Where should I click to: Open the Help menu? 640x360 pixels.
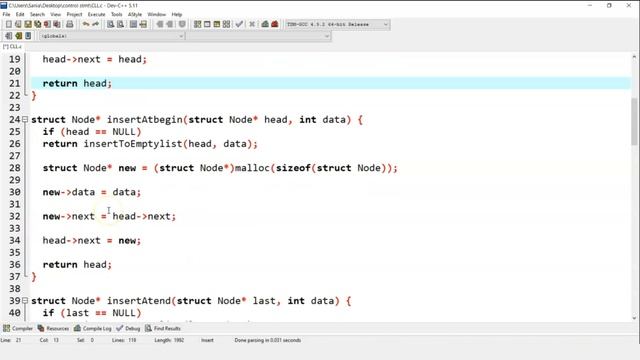coord(177,14)
